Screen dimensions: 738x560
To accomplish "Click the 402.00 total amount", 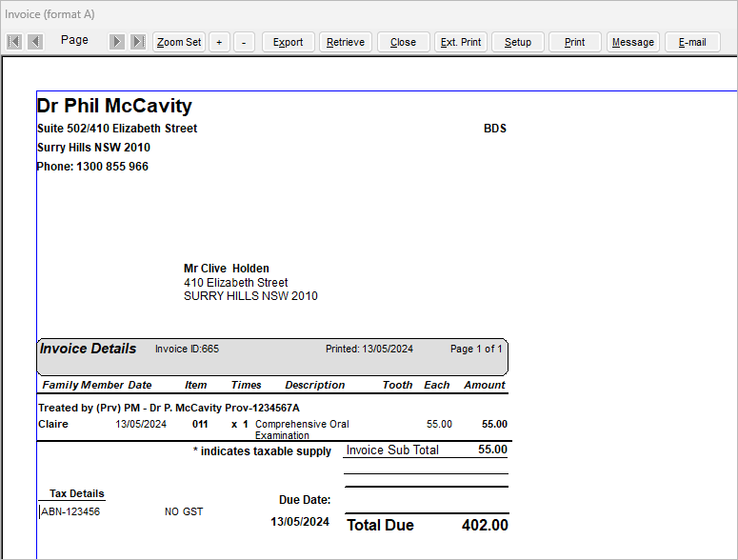I will [485, 525].
